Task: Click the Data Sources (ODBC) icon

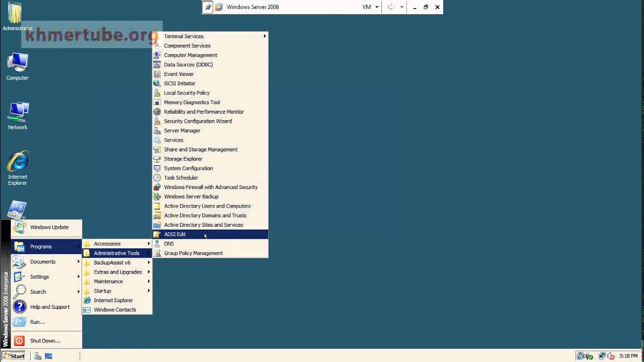Action: (157, 64)
